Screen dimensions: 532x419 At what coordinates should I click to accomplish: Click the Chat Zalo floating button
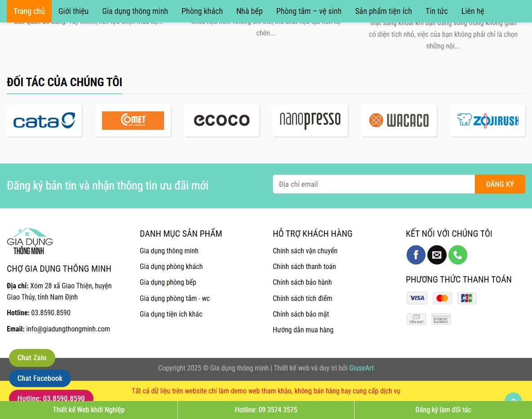tap(32, 358)
